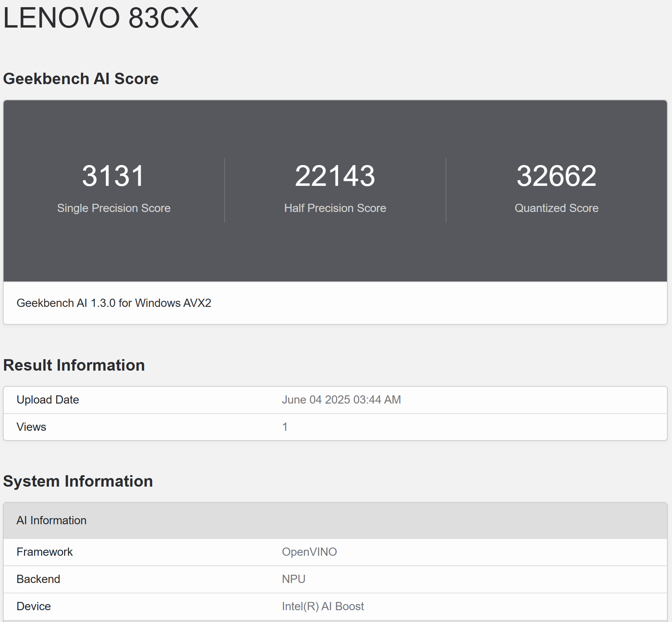Select the OpenVINO framework value
This screenshot has width=672, height=622.
309,552
